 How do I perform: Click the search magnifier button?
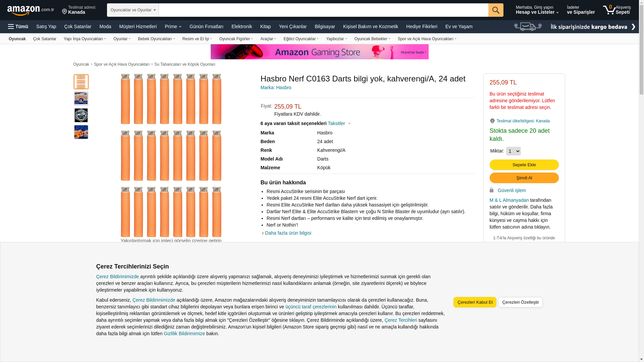pyautogui.click(x=495, y=10)
